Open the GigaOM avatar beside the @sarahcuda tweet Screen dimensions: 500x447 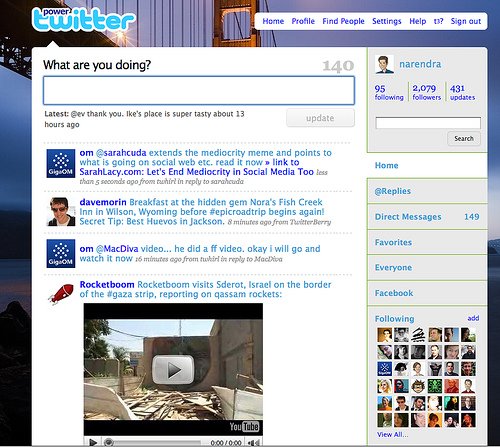61,163
